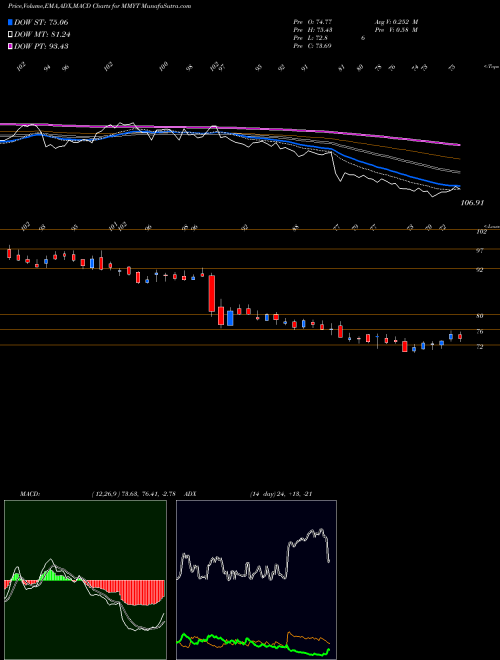Open the green MACD histogram panel
The image size is (500, 660).
click(x=85, y=580)
